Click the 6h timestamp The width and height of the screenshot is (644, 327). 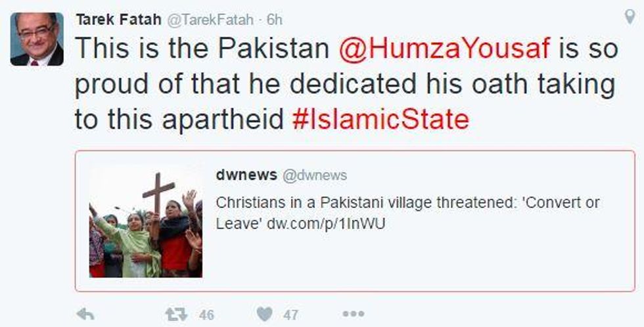pyautogui.click(x=275, y=20)
